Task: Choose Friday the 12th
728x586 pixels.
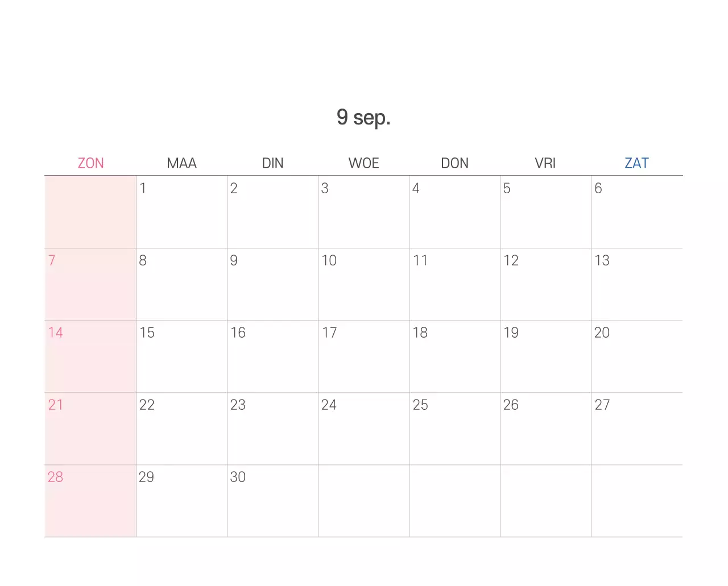Action: pos(546,284)
